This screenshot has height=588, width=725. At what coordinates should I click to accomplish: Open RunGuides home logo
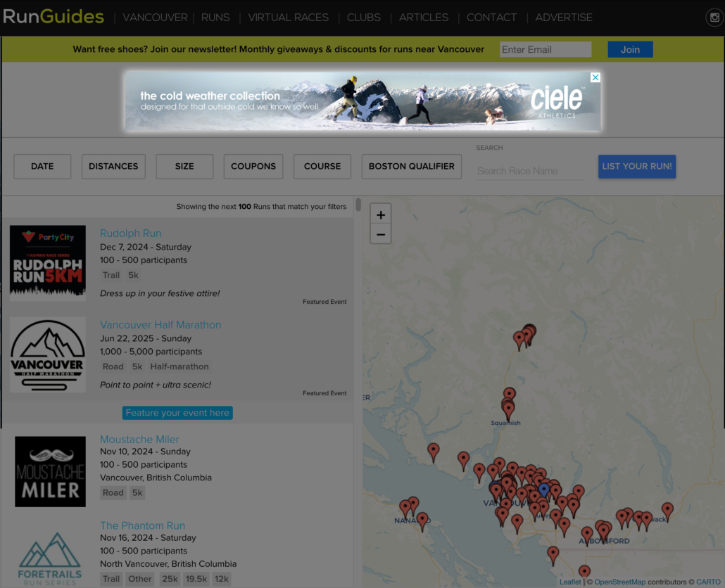click(x=53, y=17)
